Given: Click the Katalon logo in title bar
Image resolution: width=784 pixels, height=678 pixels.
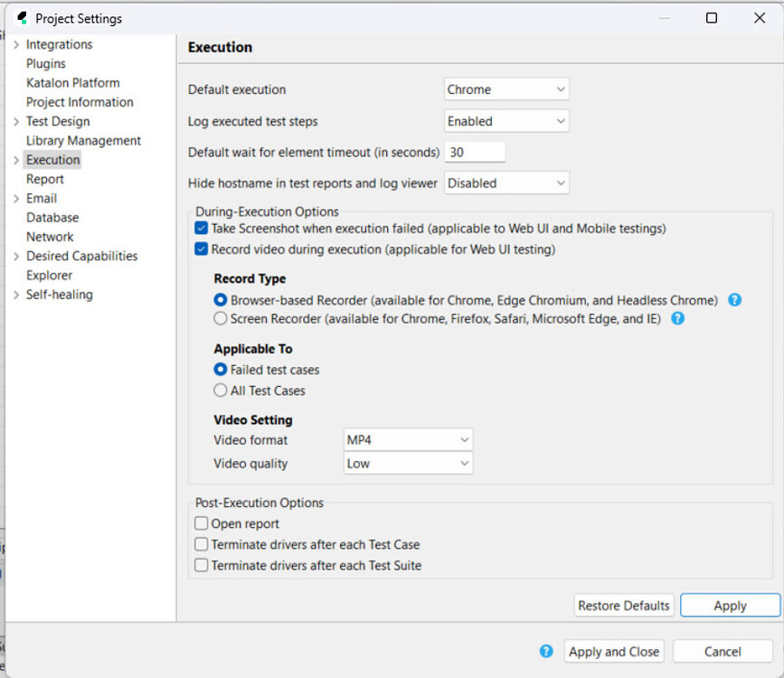Looking at the screenshot, I should coord(22,18).
